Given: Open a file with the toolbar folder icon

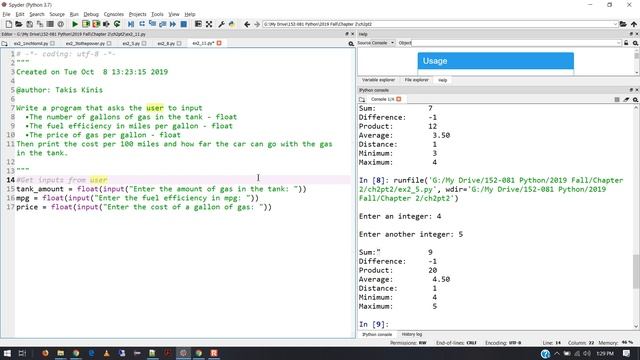Looking at the screenshot, I should [x=19, y=24].
